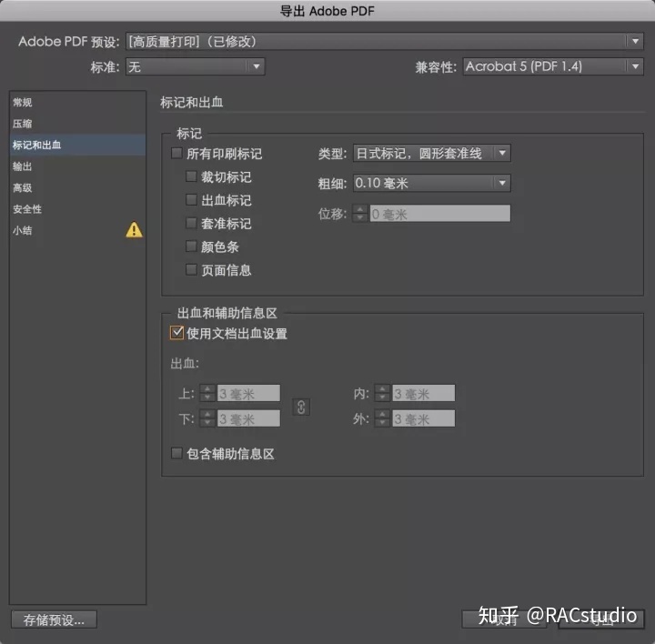Click the 上 bleed value field

[x=248, y=393]
